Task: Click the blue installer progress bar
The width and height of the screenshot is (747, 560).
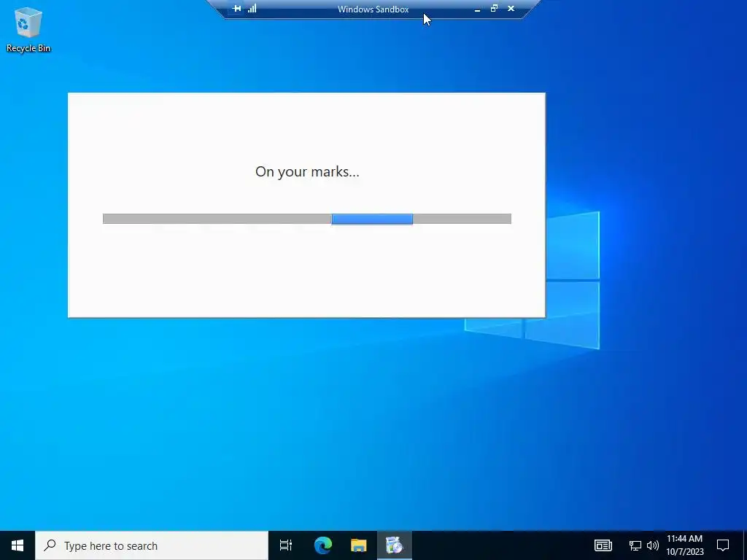Action: click(307, 219)
